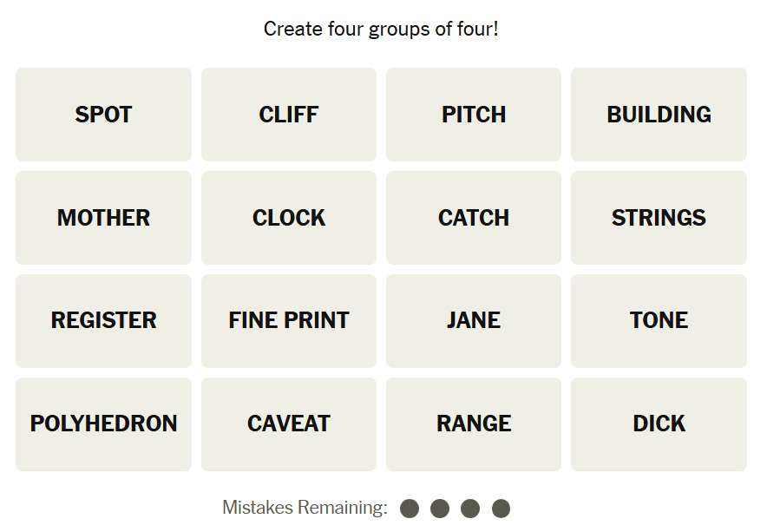
Task: Select the SPOT word tile
Action: click(x=103, y=115)
